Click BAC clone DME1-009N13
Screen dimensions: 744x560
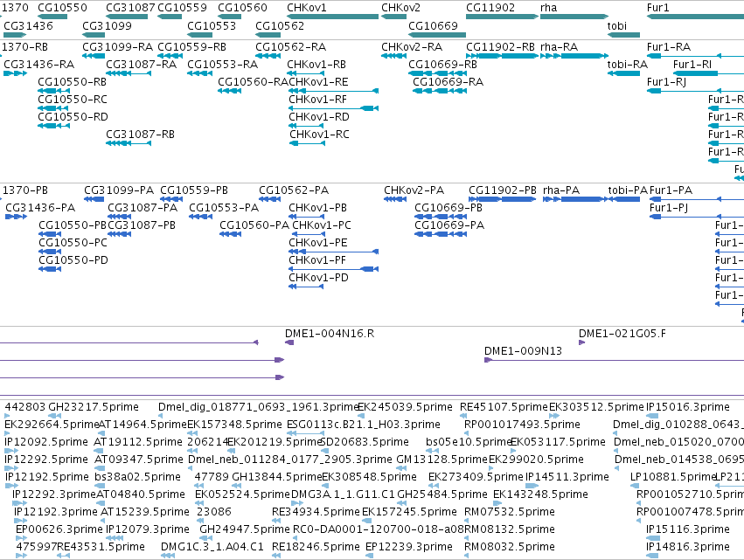tap(523, 351)
